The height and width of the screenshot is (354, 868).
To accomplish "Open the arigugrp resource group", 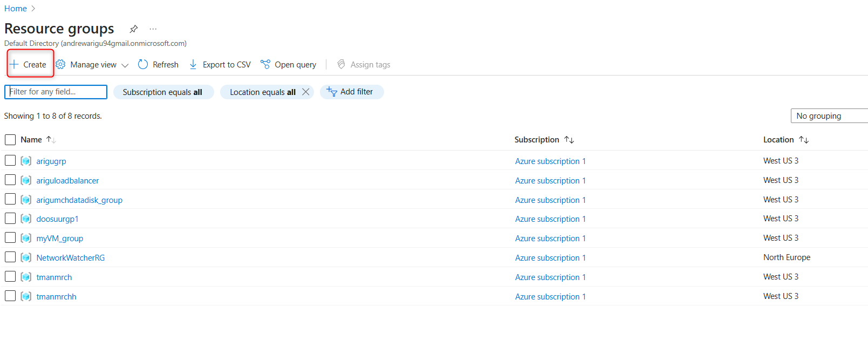I will point(51,161).
